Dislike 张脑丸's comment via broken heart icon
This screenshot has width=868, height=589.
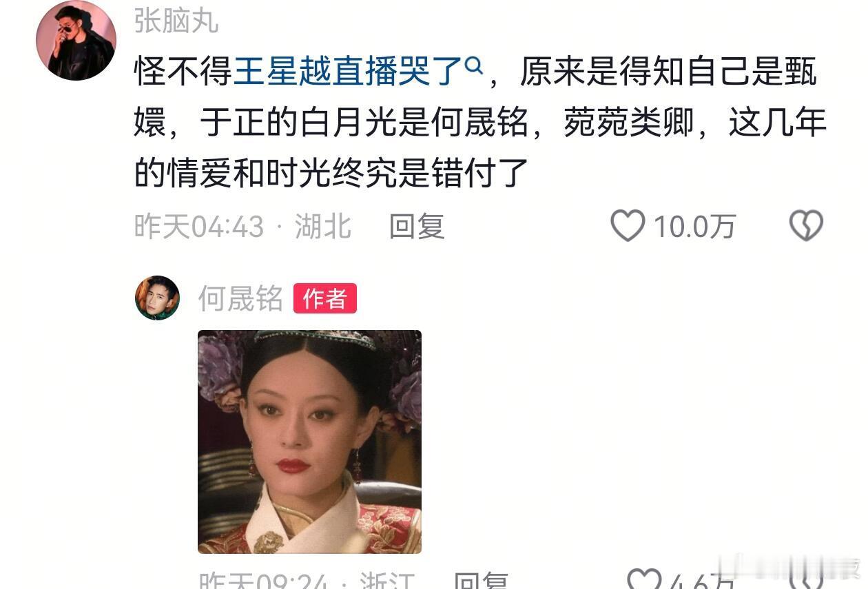pos(806,225)
